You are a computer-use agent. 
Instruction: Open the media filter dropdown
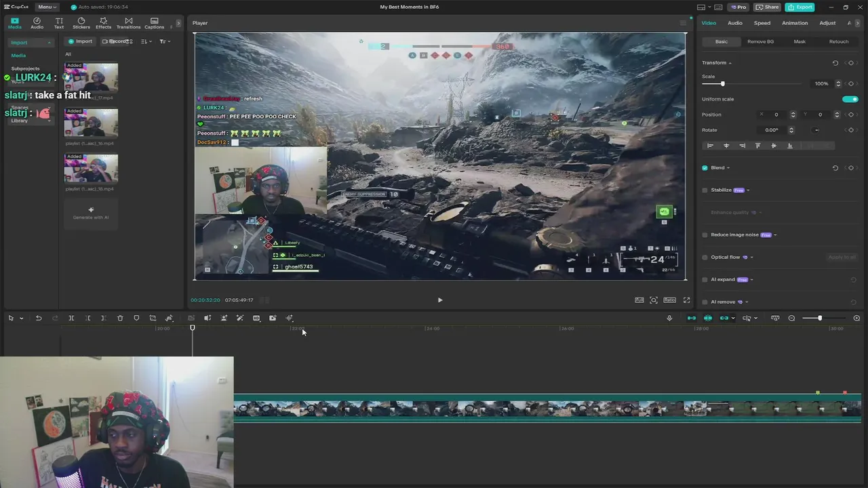pyautogui.click(x=164, y=41)
